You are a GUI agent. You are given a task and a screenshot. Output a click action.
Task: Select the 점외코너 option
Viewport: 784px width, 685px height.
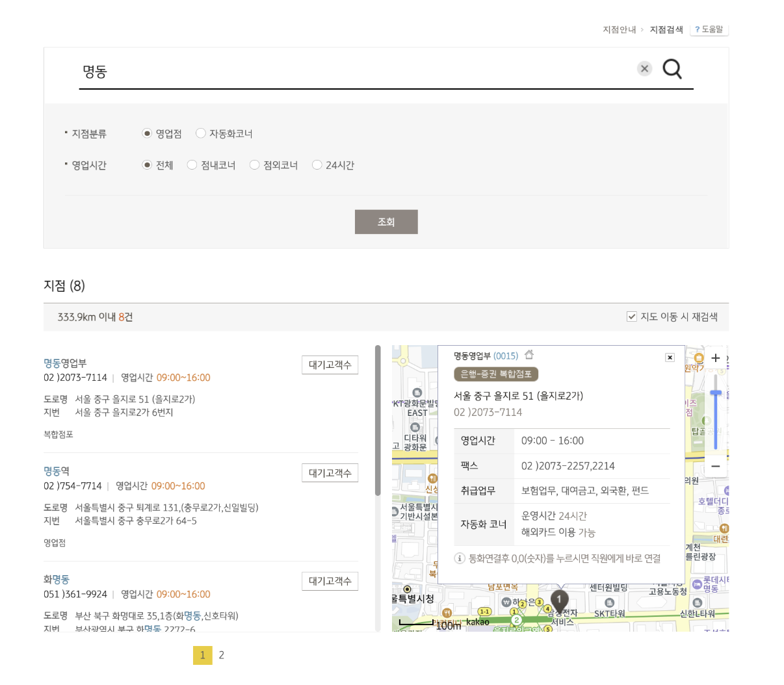[x=254, y=164]
